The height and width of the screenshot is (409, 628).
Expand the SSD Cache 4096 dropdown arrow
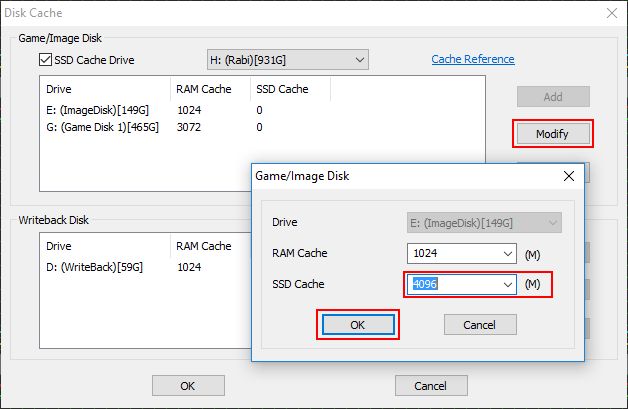click(507, 284)
